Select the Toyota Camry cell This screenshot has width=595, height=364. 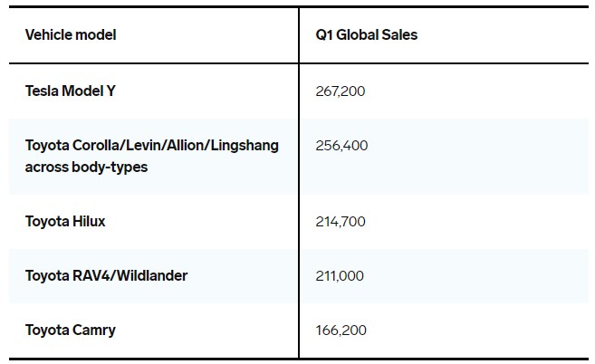click(x=70, y=330)
